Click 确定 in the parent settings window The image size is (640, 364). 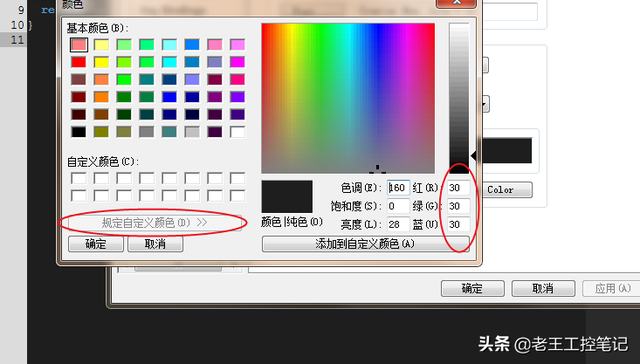473,289
